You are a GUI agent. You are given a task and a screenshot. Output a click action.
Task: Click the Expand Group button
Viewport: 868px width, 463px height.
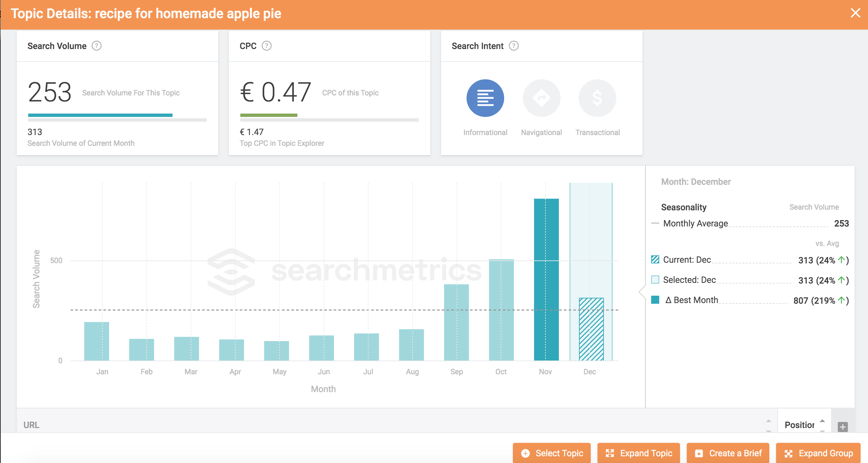tap(818, 453)
